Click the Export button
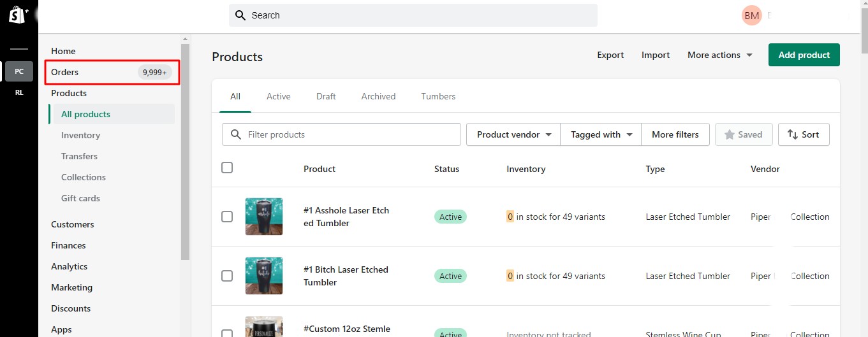 coord(610,55)
